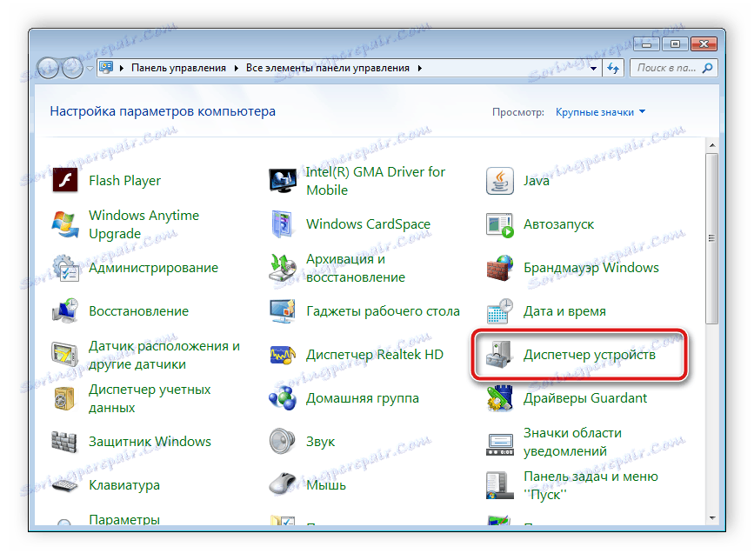Image resolution: width=754 pixels, height=560 pixels.
Task: Open Защитник Windows link
Action: tap(150, 442)
